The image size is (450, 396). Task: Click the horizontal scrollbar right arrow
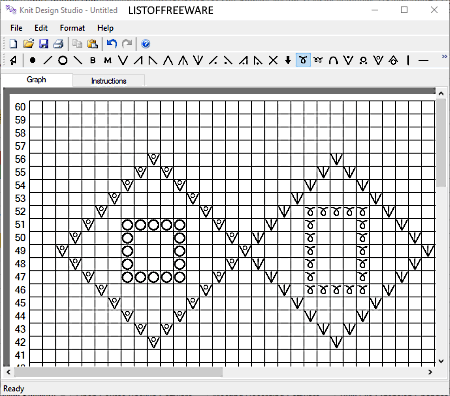[x=430, y=372]
